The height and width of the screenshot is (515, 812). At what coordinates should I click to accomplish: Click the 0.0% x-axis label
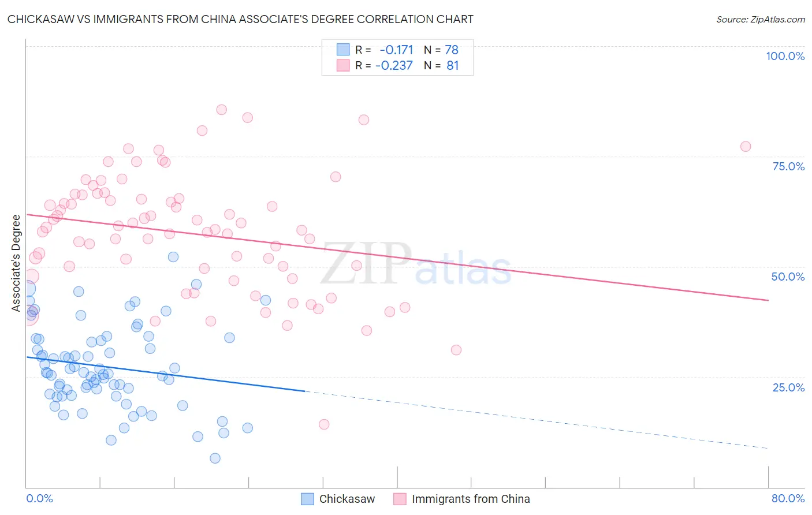click(x=40, y=498)
